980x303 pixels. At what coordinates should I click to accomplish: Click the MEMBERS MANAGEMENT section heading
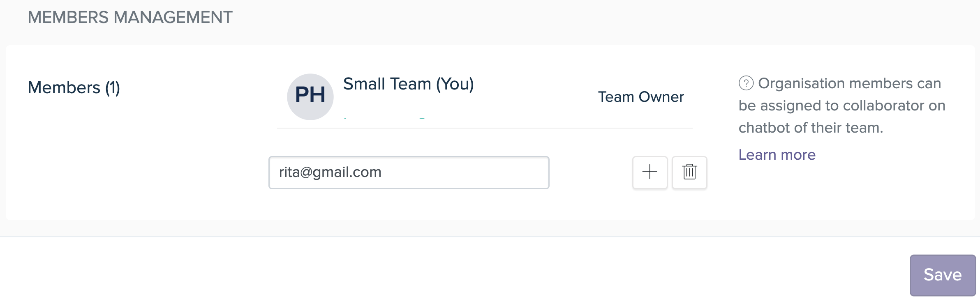tap(130, 17)
